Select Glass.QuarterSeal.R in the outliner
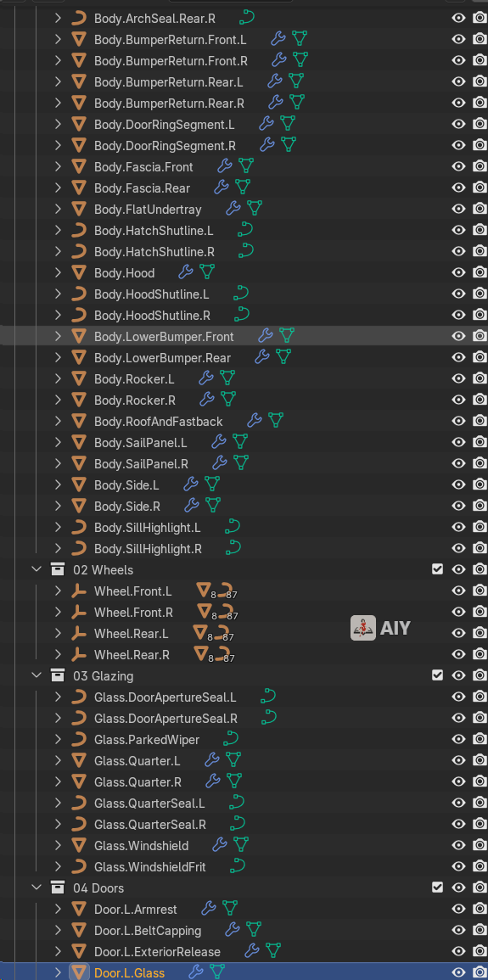488x980 pixels. point(150,825)
